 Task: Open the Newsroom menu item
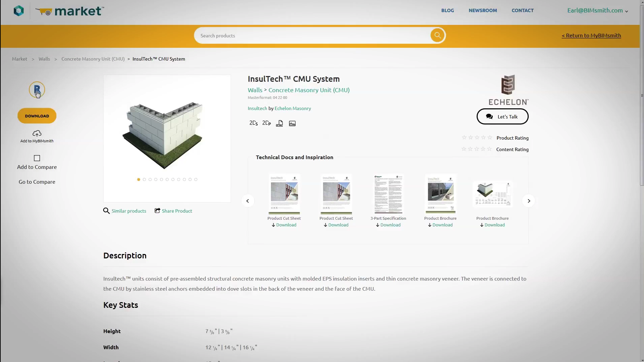[x=483, y=10]
